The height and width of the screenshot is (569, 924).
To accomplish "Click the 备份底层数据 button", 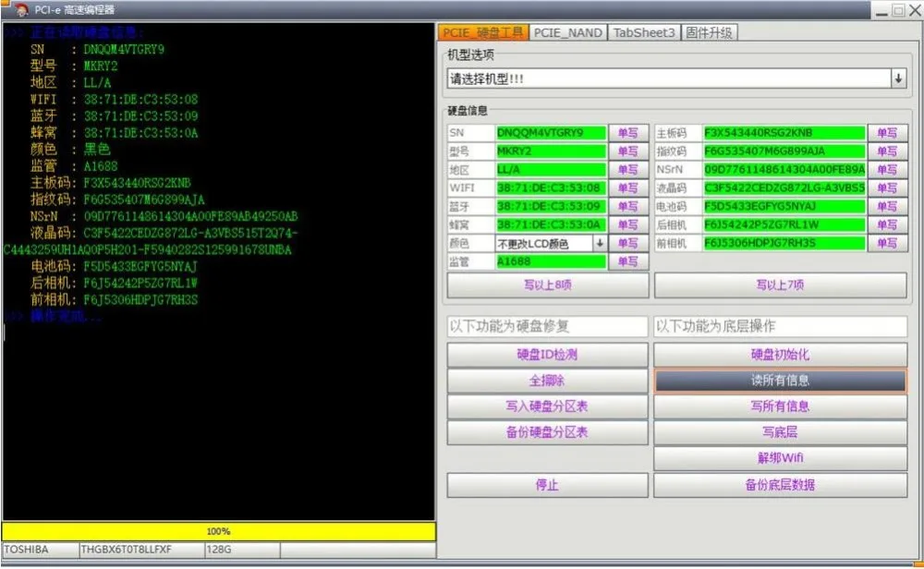I will click(x=780, y=485).
